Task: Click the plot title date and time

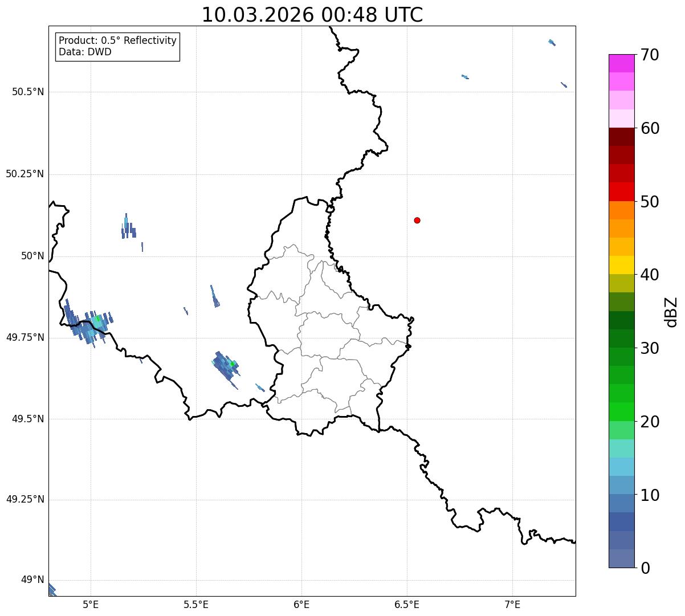Action: point(312,15)
